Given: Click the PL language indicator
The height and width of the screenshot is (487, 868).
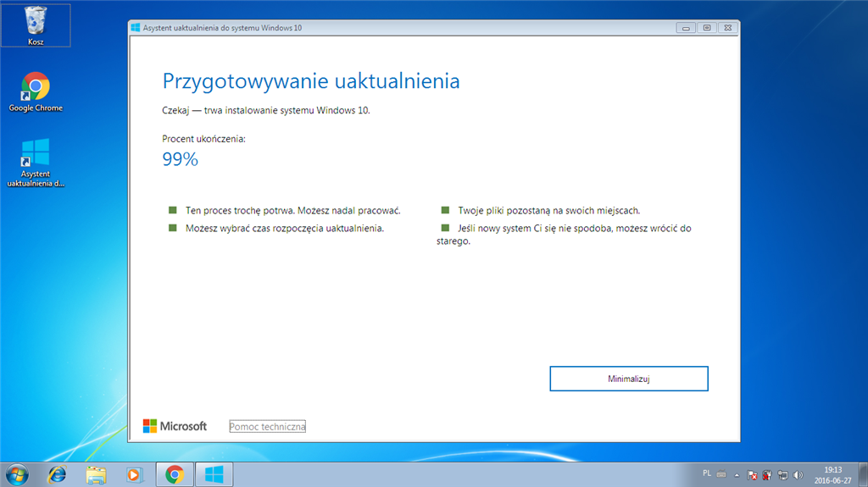Looking at the screenshot, I should [707, 473].
